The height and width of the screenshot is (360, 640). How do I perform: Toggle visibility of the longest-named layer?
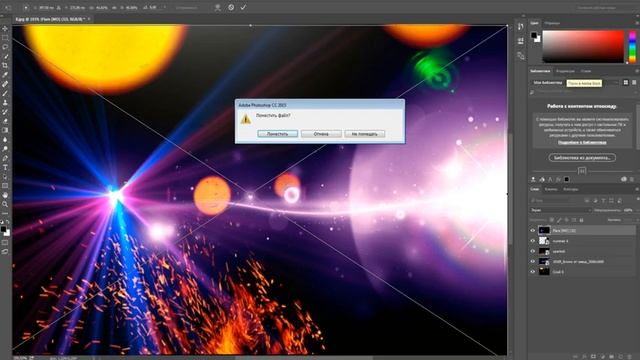tap(533, 261)
